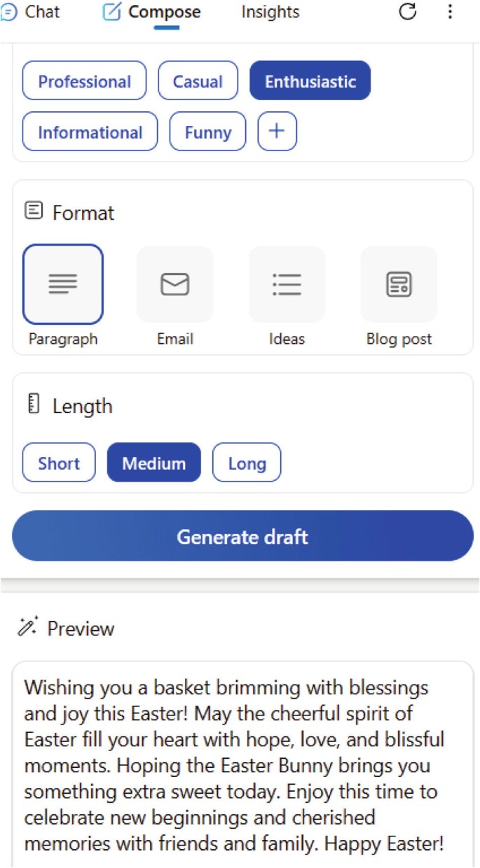Set tone to Professional
The height and width of the screenshot is (868, 480).
click(x=85, y=81)
